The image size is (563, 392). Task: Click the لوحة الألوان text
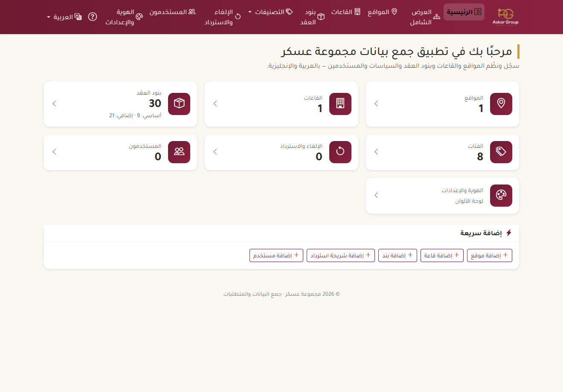[469, 201]
